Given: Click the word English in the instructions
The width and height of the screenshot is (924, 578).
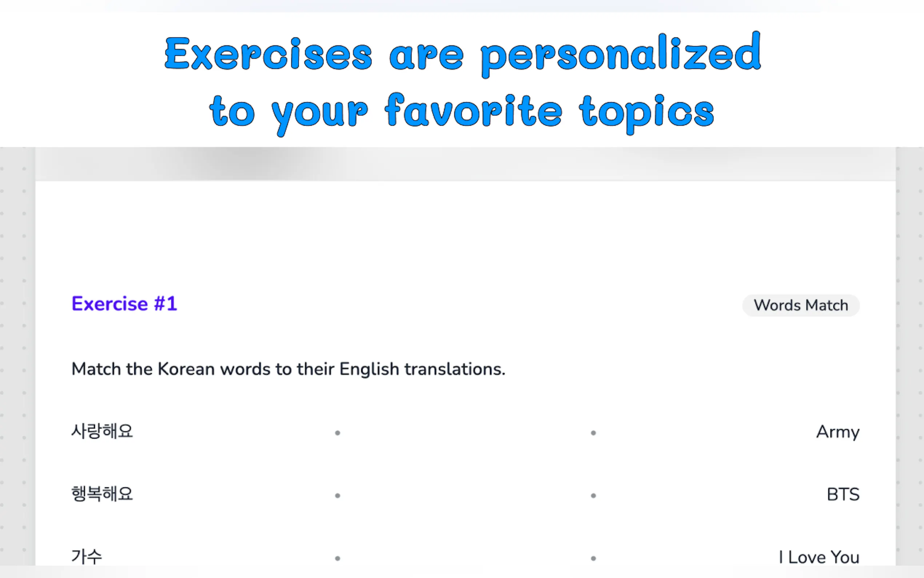Looking at the screenshot, I should [x=369, y=369].
